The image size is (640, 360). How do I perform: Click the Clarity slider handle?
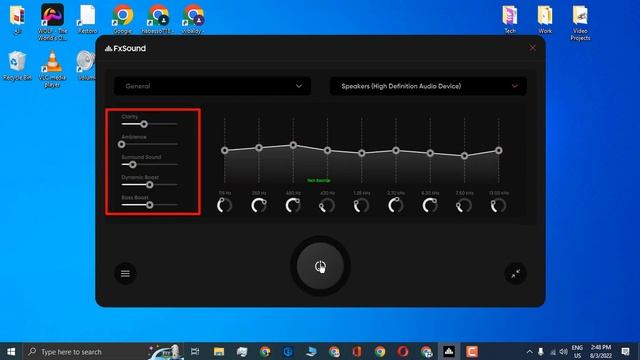(144, 124)
